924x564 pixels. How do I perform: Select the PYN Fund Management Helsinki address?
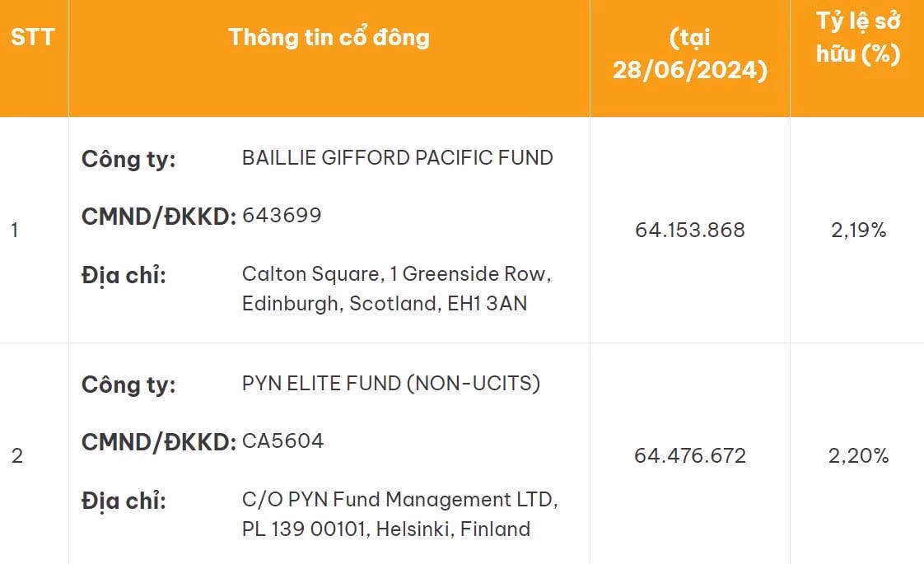[399, 514]
